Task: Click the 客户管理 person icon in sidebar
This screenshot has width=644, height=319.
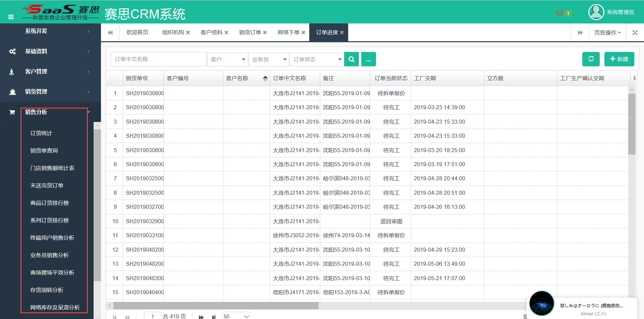Action: pyautogui.click(x=12, y=71)
